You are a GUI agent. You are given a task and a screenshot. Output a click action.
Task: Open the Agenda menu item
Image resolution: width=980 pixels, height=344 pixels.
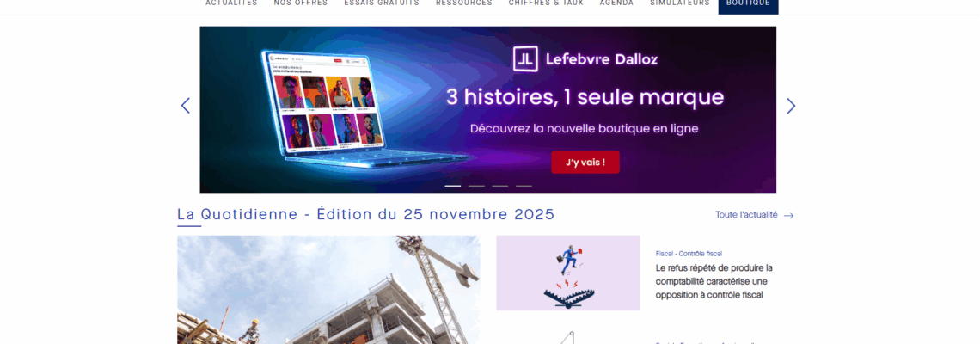coord(616,3)
